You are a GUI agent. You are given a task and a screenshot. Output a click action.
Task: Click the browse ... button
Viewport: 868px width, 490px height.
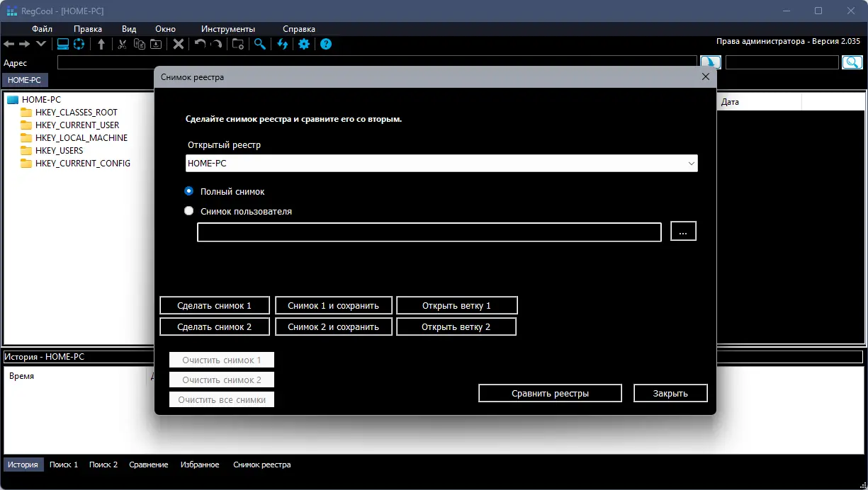tap(683, 232)
